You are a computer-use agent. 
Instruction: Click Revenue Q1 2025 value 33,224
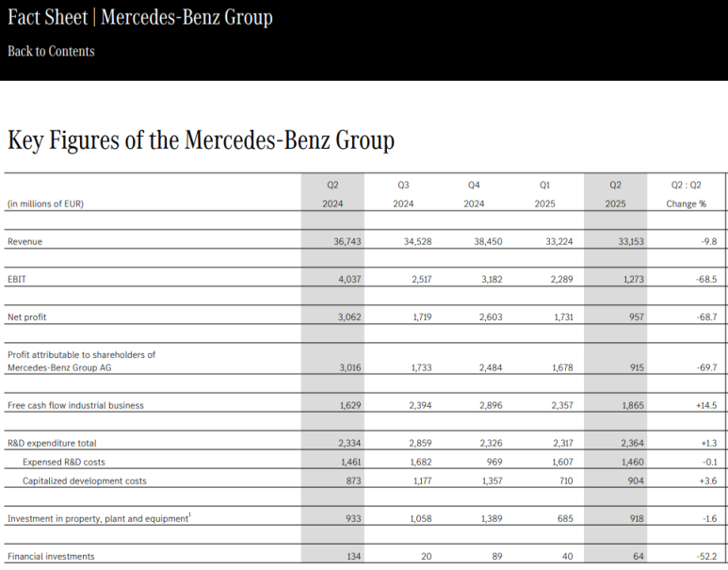pos(559,241)
